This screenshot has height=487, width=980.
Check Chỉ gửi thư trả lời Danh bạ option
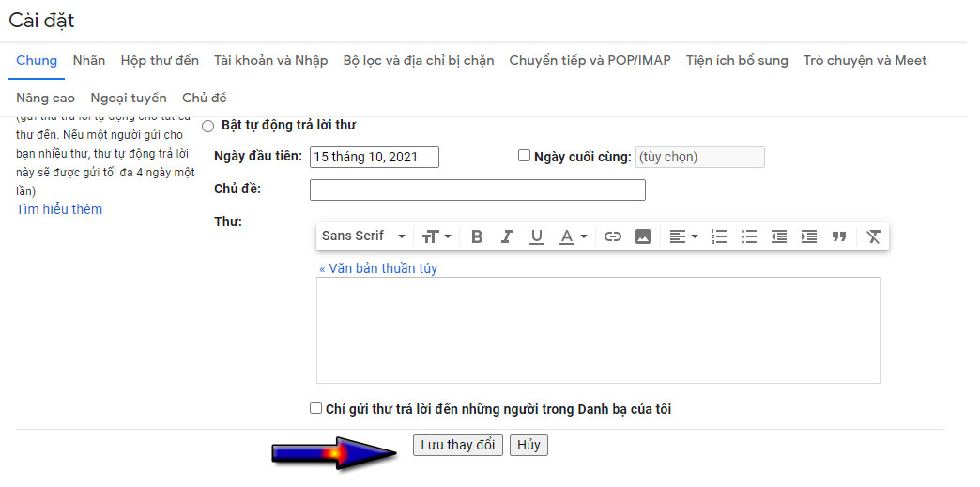[315, 408]
